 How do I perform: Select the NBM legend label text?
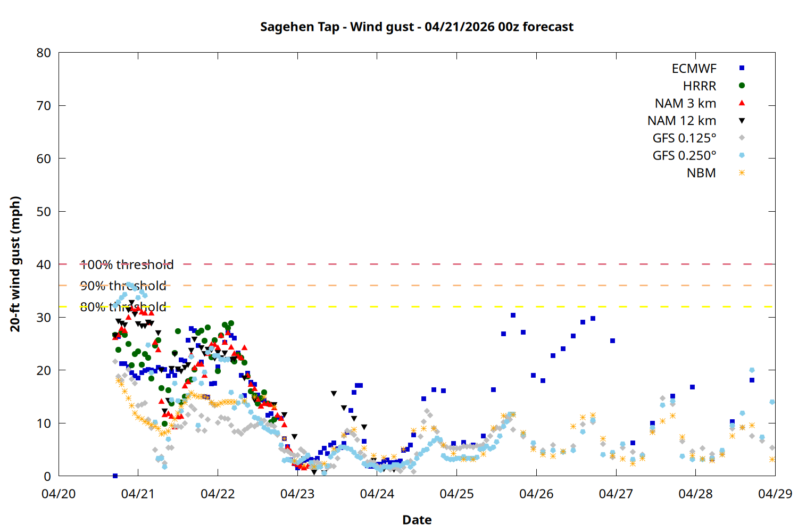pyautogui.click(x=701, y=173)
